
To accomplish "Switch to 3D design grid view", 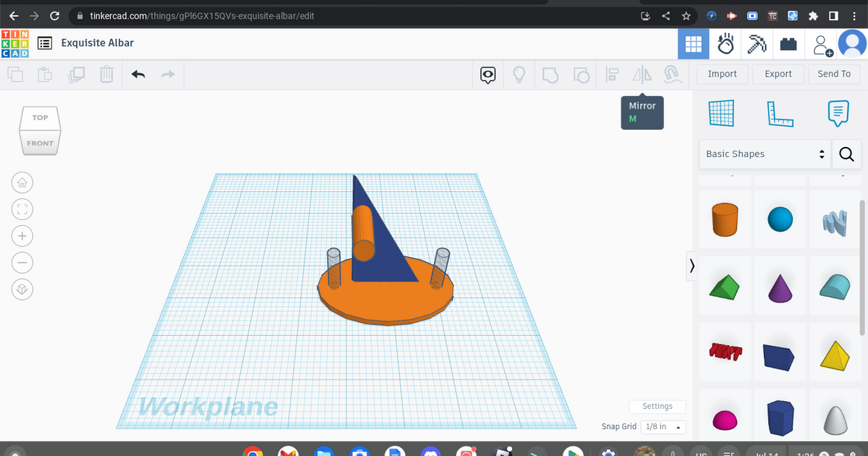I will pos(692,44).
